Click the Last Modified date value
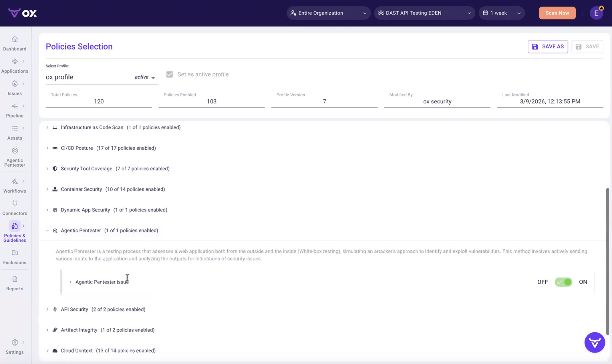The height and width of the screenshot is (364, 612). point(550,101)
